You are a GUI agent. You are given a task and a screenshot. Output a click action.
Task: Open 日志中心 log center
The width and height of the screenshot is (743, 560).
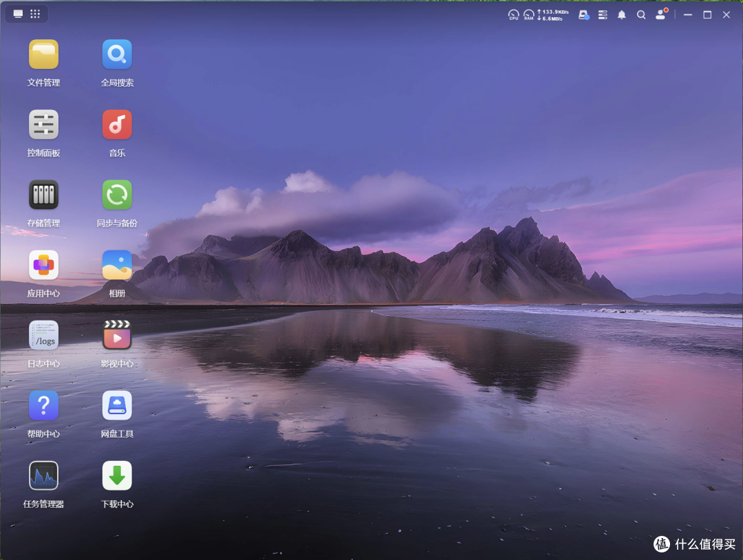tap(43, 335)
